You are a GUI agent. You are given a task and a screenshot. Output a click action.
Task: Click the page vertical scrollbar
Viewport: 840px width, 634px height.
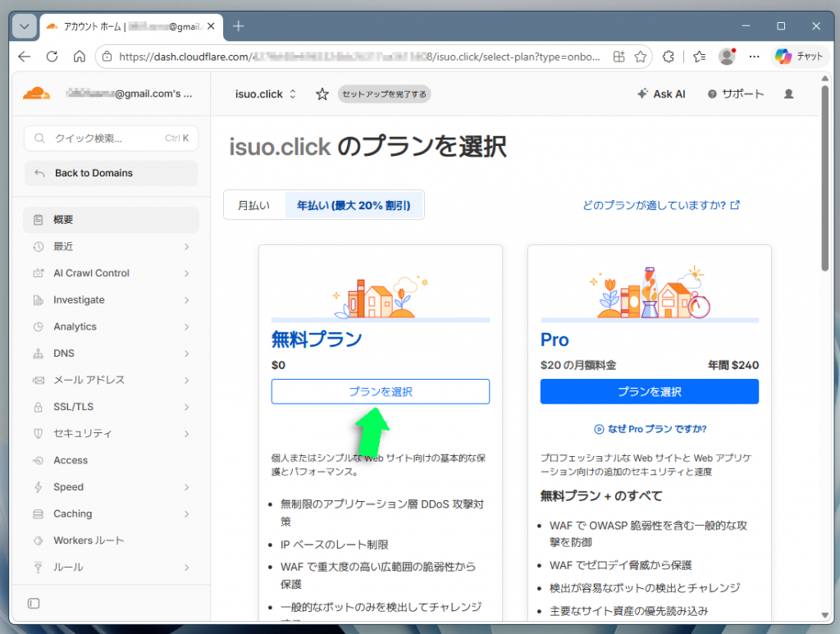pos(825,178)
